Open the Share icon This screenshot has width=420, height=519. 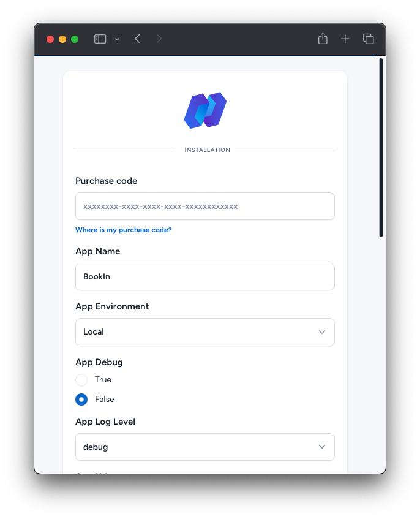(323, 39)
